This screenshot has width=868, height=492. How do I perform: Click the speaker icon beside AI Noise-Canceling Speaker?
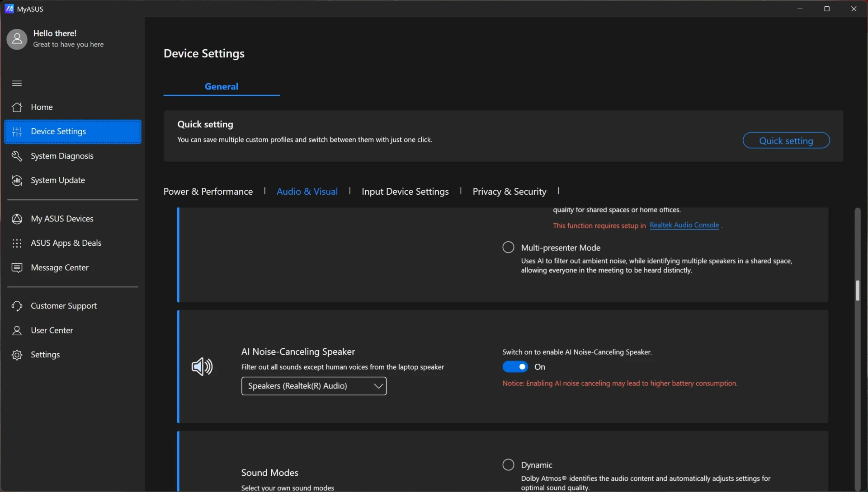click(202, 366)
